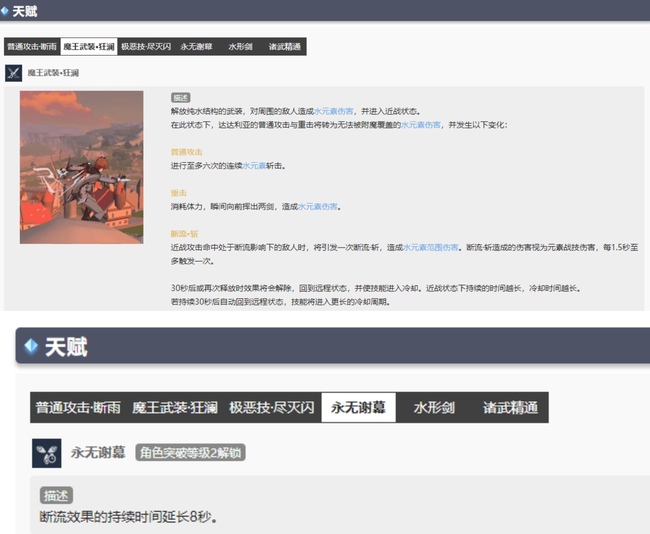The width and height of the screenshot is (650, 534).
Task: Follow 水元素伤害 link in 挥出两剑 line
Action: point(318,206)
